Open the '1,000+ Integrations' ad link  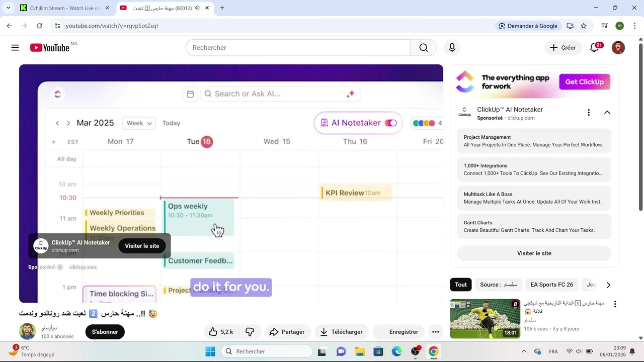click(534, 169)
